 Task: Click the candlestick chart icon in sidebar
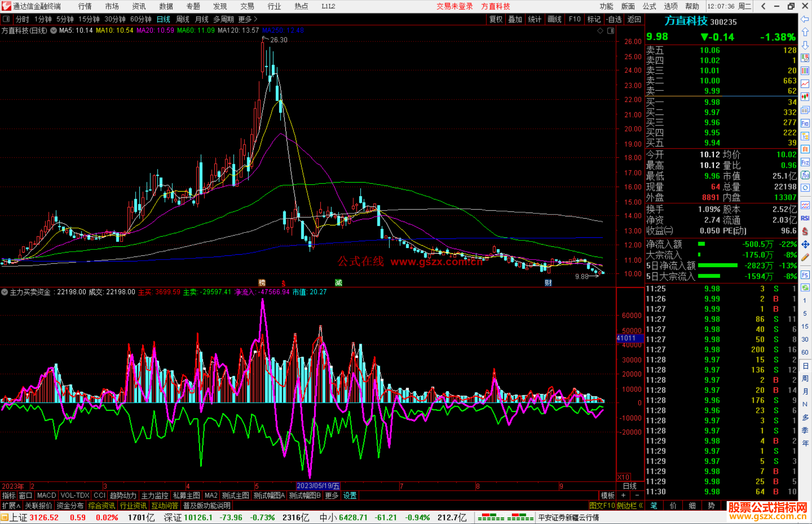pos(805,97)
